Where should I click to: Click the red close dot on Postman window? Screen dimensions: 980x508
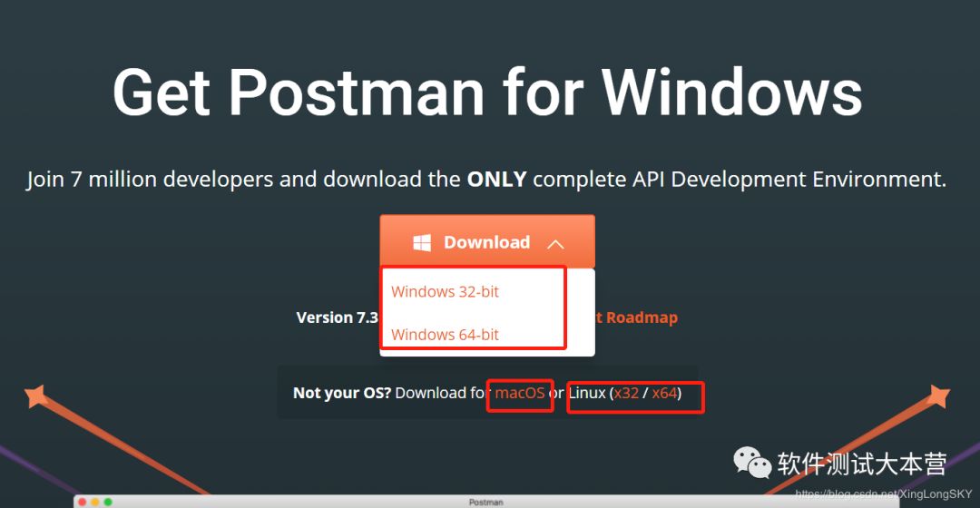(82, 503)
